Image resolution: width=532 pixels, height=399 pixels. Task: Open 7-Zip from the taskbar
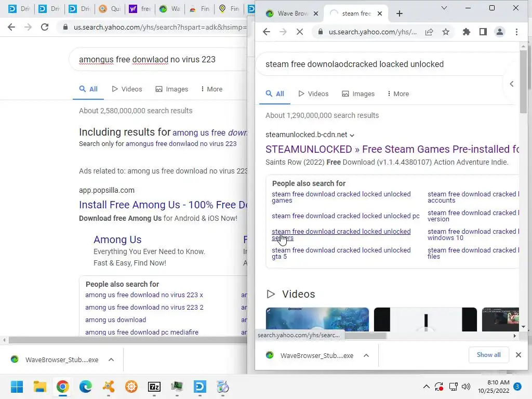[x=154, y=387]
